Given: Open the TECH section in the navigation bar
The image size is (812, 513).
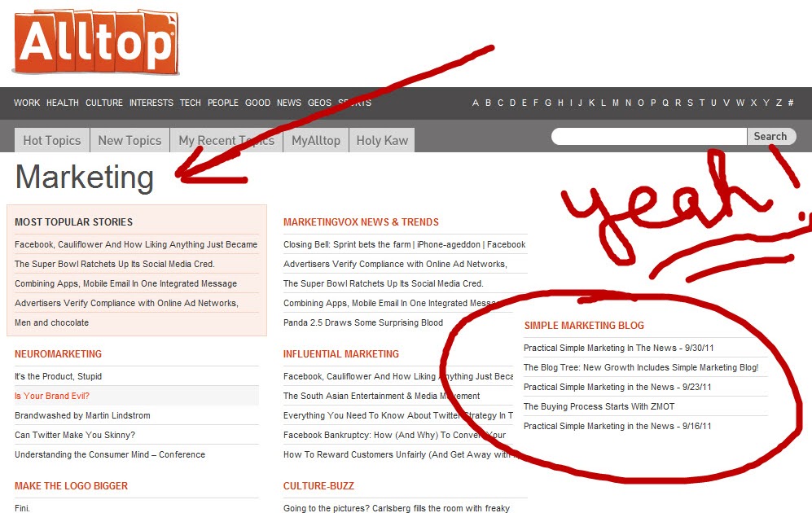Looking at the screenshot, I should pos(190,103).
